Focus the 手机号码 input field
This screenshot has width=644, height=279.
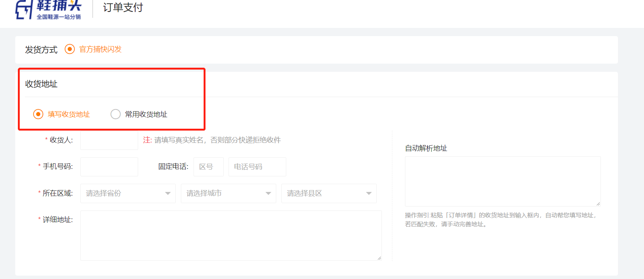coord(109,167)
